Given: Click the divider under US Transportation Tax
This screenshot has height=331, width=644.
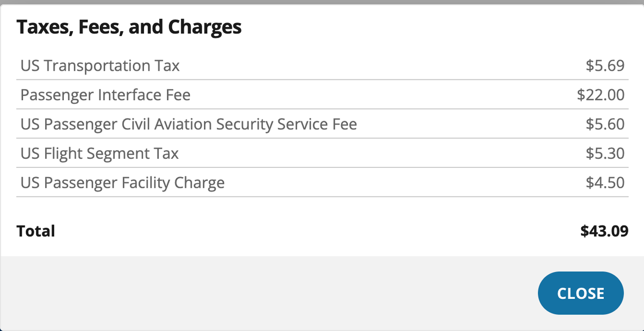Looking at the screenshot, I should 322,80.
